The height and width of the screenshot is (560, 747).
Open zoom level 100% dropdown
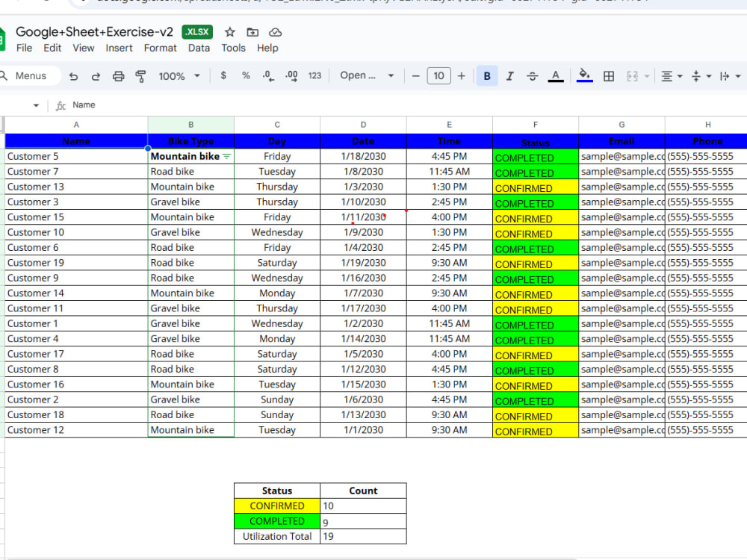pos(179,76)
